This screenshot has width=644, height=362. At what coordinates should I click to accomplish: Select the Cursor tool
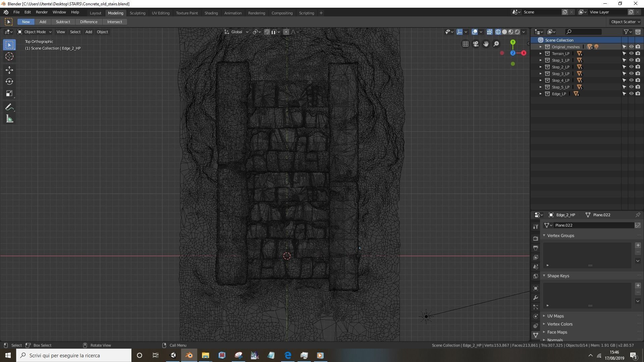[9, 56]
